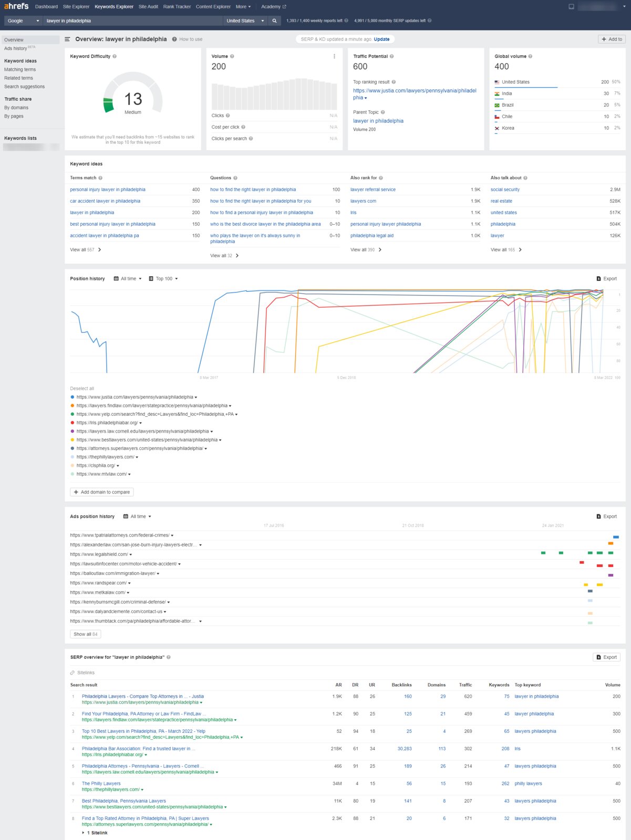Viewport: 631px width, 840px height.
Task: Click the monthly SERP updates help icon
Action: point(430,21)
